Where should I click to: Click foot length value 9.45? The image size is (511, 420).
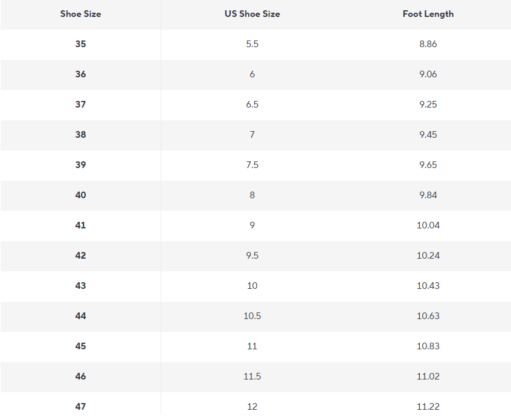[x=428, y=135]
